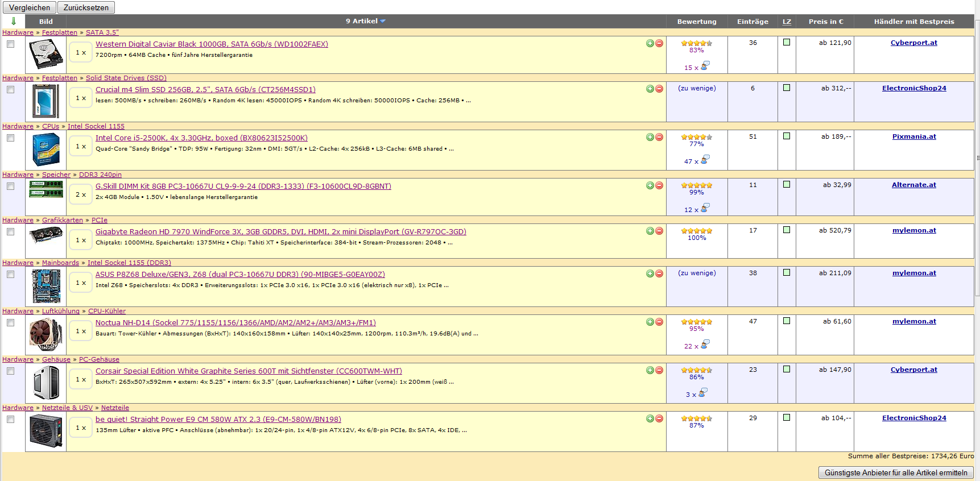Click the ab 520,79 price
The height and width of the screenshot is (481, 980).
(x=835, y=230)
